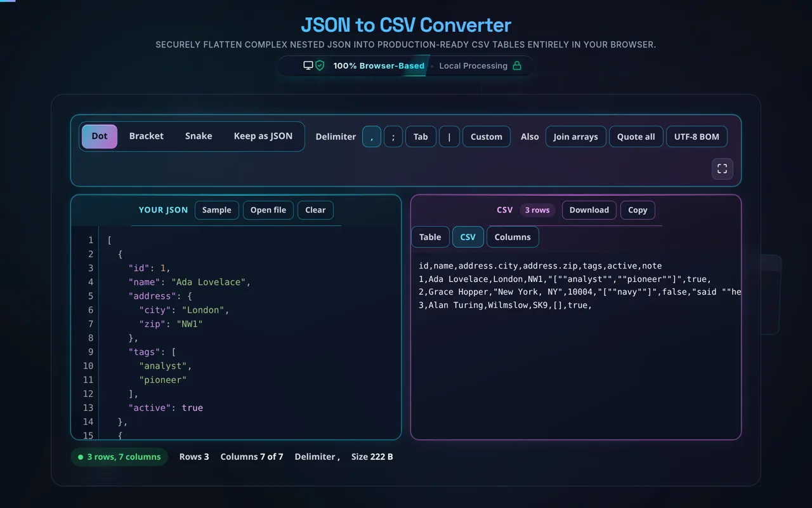Load the Sample JSON
Screen dimensions: 812x508
[x=217, y=210]
